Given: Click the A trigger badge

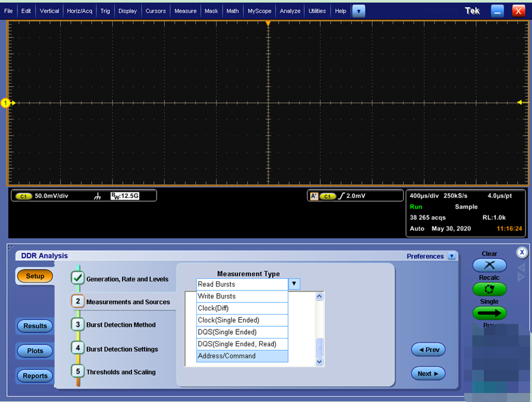Looking at the screenshot, I should [314, 196].
